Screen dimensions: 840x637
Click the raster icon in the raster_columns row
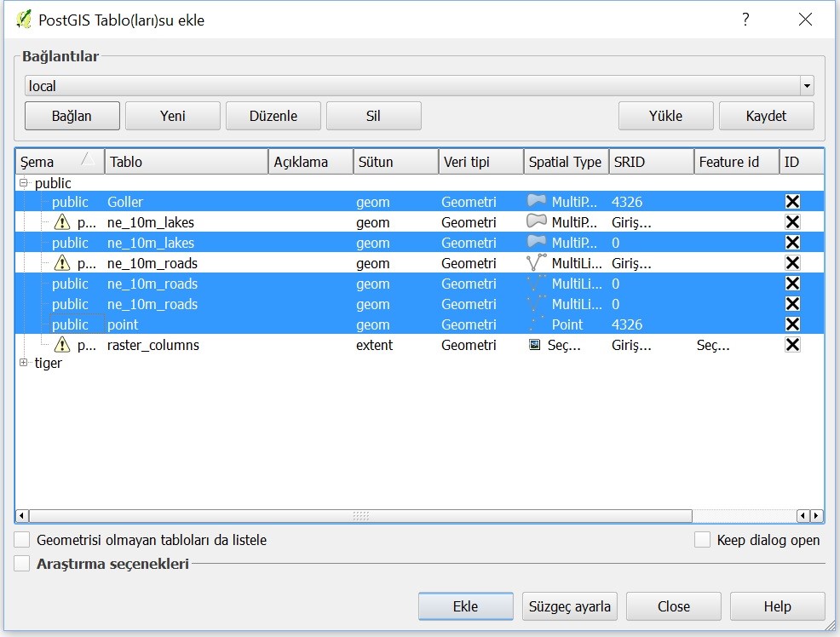click(x=535, y=345)
